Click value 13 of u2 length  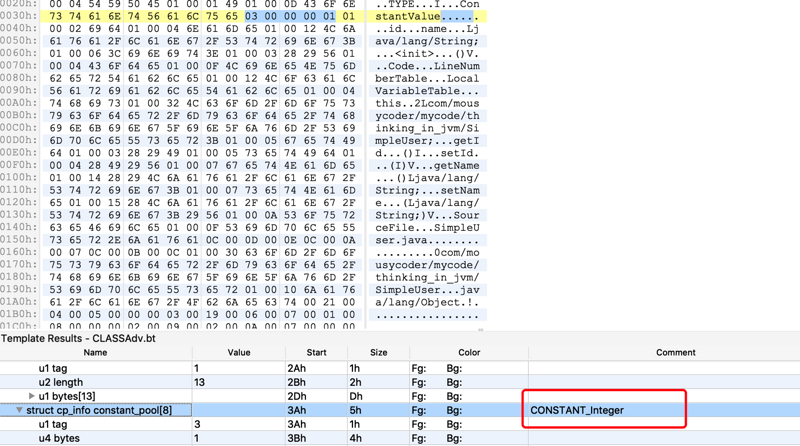[199, 382]
